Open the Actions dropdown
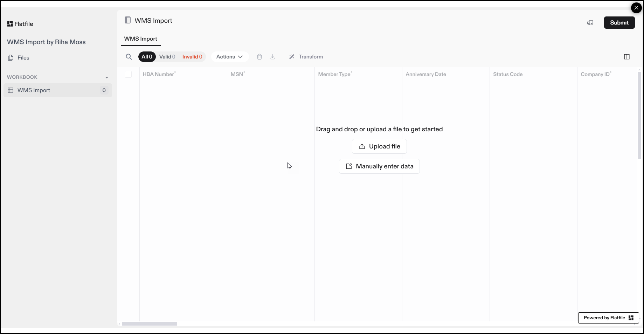644x334 pixels. click(x=229, y=57)
